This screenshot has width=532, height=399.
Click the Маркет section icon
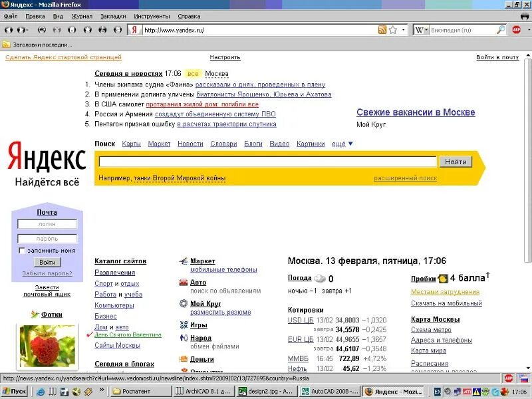184,261
